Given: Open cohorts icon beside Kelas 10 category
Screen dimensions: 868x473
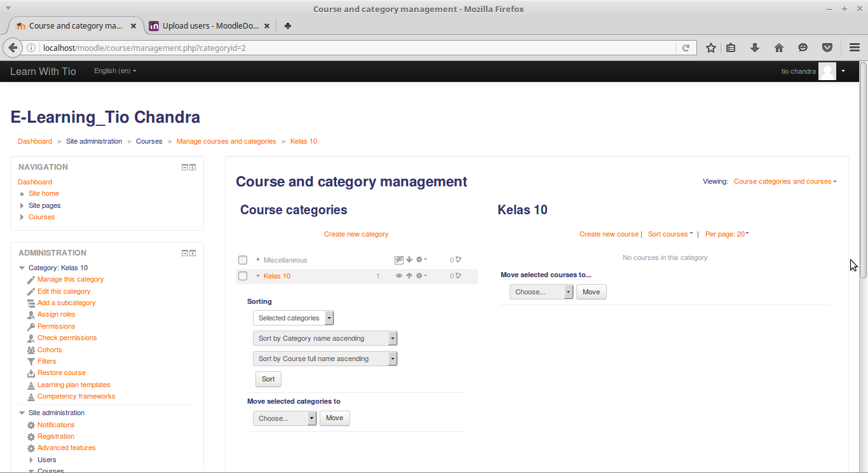Looking at the screenshot, I should click(458, 275).
